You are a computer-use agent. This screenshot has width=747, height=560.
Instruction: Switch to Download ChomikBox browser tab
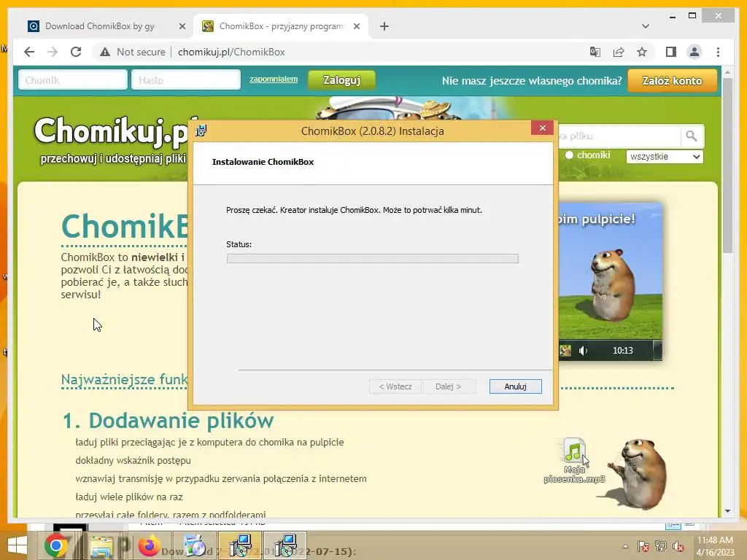click(99, 26)
